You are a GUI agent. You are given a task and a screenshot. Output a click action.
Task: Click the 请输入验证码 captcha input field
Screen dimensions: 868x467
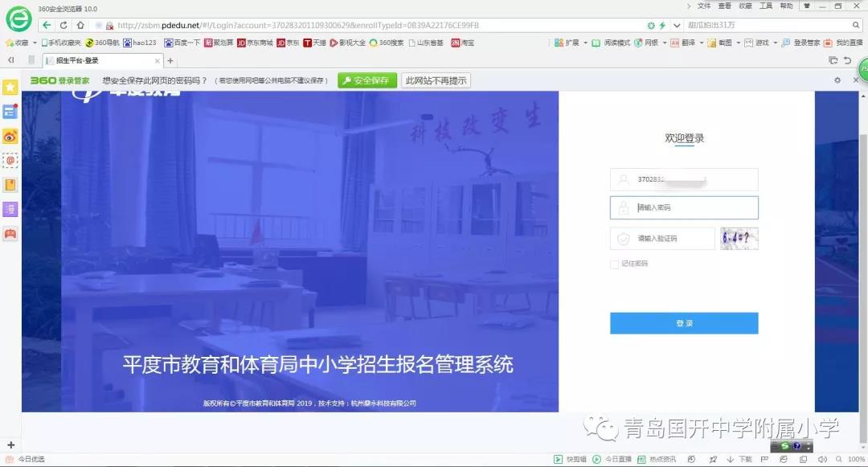(662, 239)
